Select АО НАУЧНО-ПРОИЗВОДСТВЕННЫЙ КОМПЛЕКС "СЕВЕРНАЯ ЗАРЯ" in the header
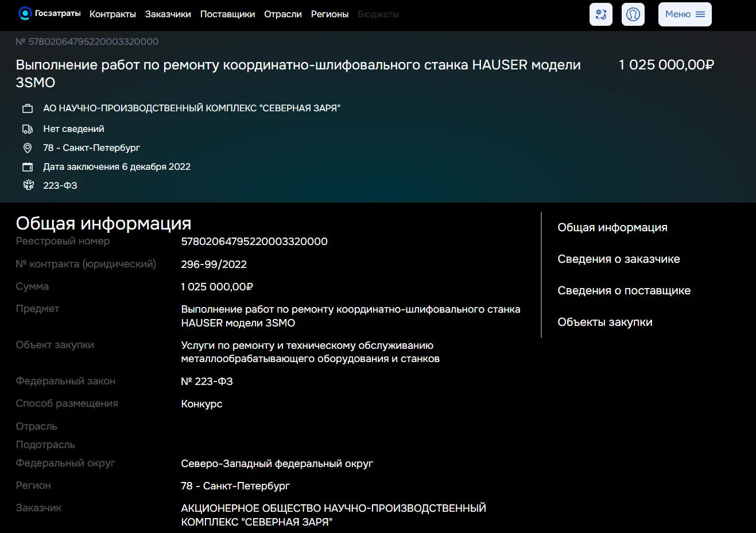756x533 pixels. pyautogui.click(x=192, y=108)
